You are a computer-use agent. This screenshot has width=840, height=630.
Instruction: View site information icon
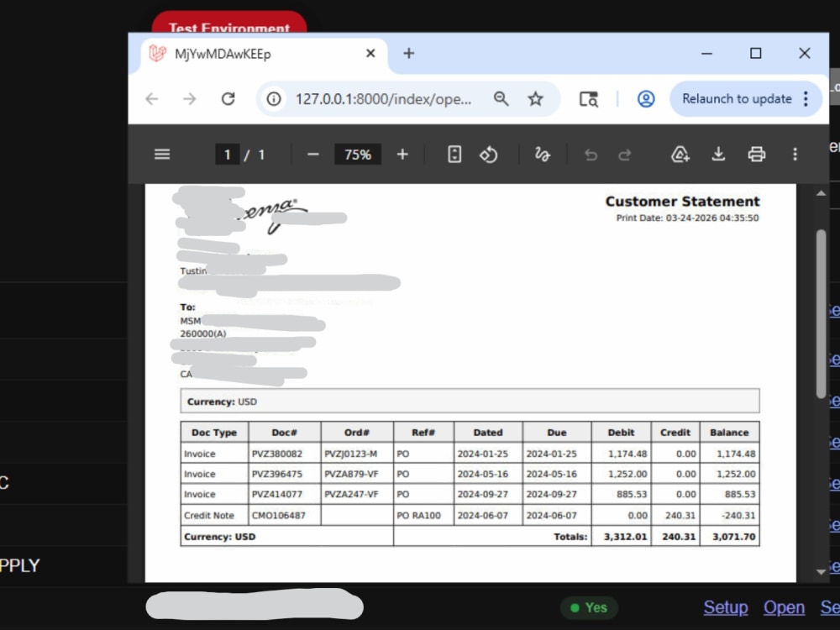point(274,99)
